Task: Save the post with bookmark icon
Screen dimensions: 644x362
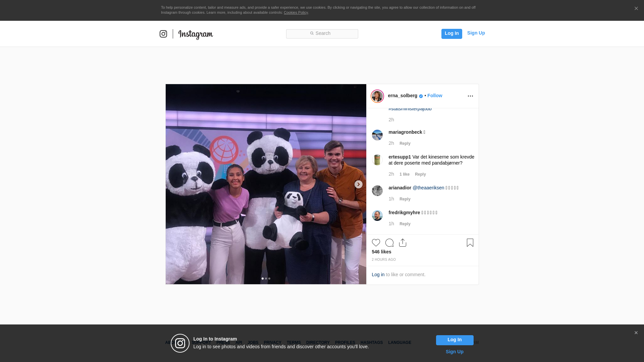Action: click(470, 243)
